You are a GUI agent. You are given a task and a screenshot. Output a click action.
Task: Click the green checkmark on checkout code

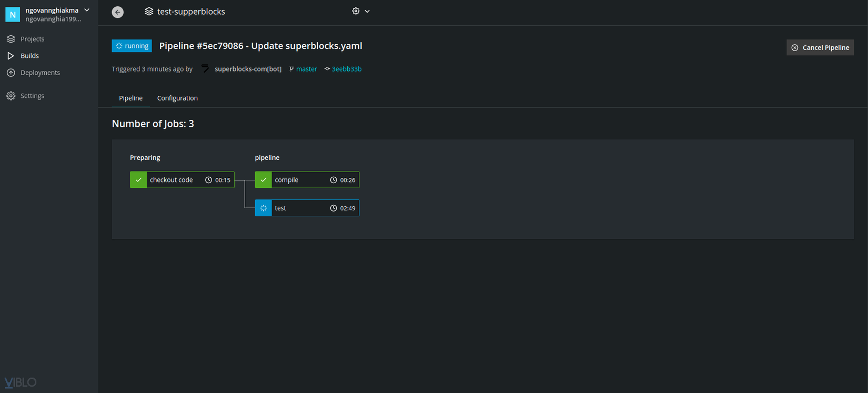pos(138,180)
